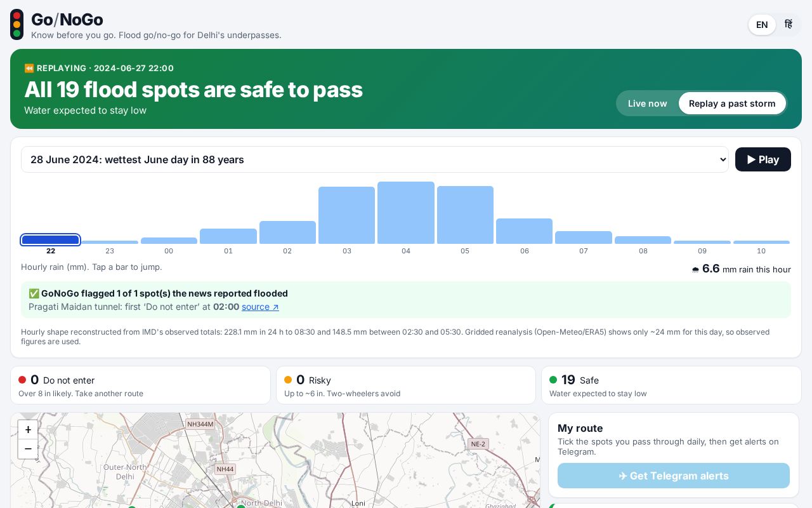
Task: Jump to the 08 hour rain bar
Action: coord(643,240)
